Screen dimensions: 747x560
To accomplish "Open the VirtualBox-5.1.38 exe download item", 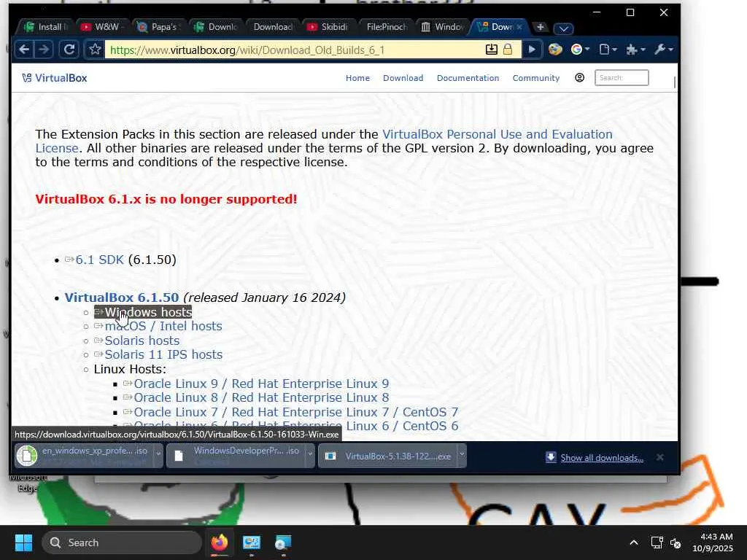I will point(388,456).
